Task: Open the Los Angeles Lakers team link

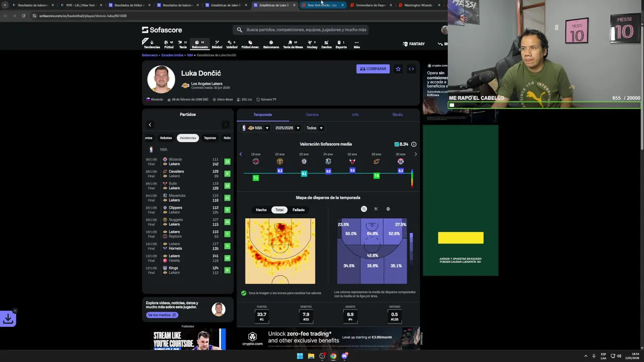Action: point(206,83)
